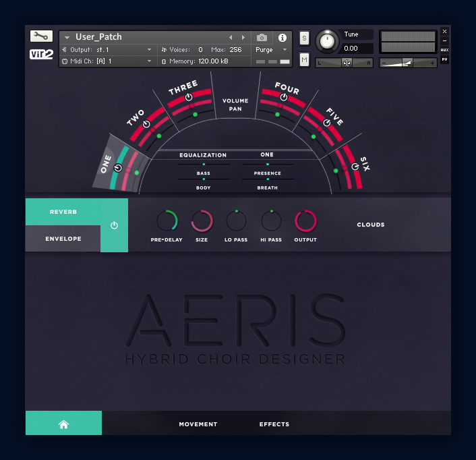Click the Clouds reverb preset label
476x460 pixels.
click(371, 225)
